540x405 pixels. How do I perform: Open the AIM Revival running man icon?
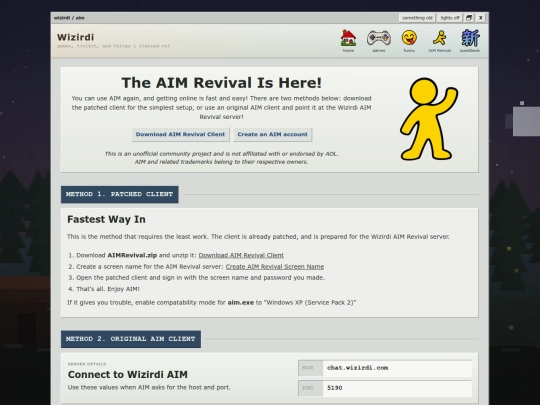click(439, 38)
